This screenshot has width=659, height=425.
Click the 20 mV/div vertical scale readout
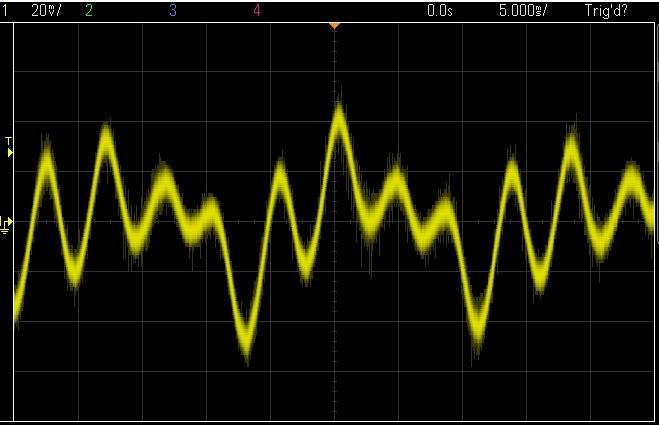pos(46,10)
